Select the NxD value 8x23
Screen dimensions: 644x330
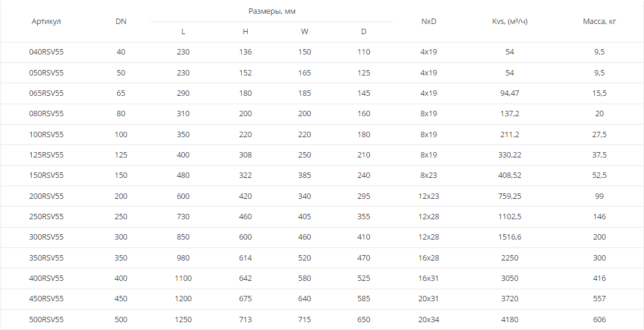pos(429,175)
